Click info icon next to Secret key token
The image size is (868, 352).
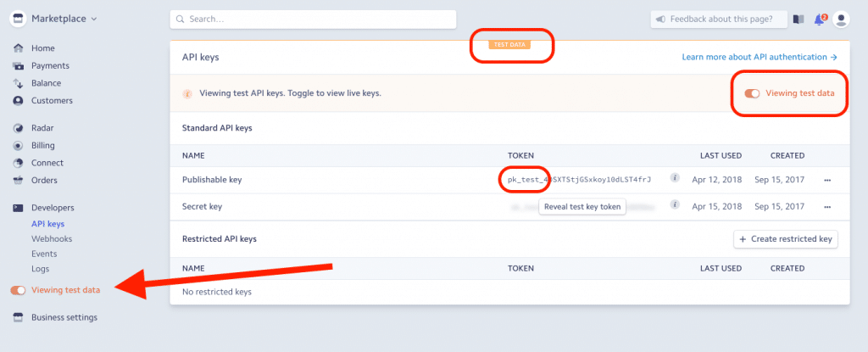tap(674, 204)
